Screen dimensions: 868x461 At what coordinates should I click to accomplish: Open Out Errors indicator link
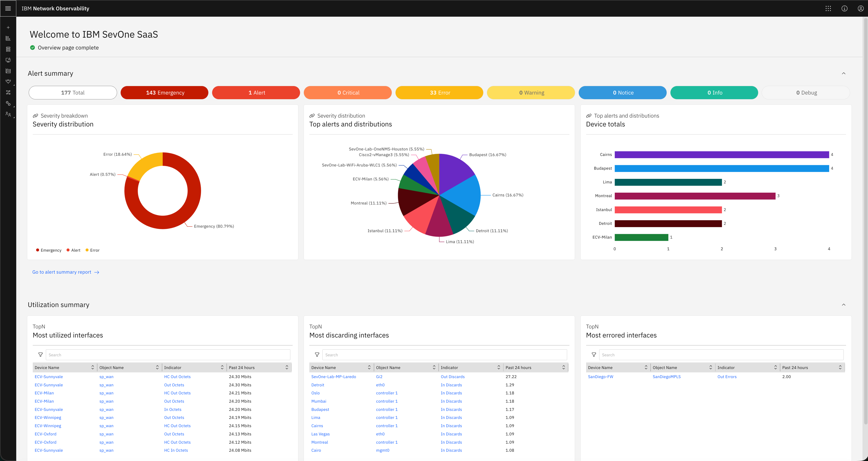tap(727, 377)
